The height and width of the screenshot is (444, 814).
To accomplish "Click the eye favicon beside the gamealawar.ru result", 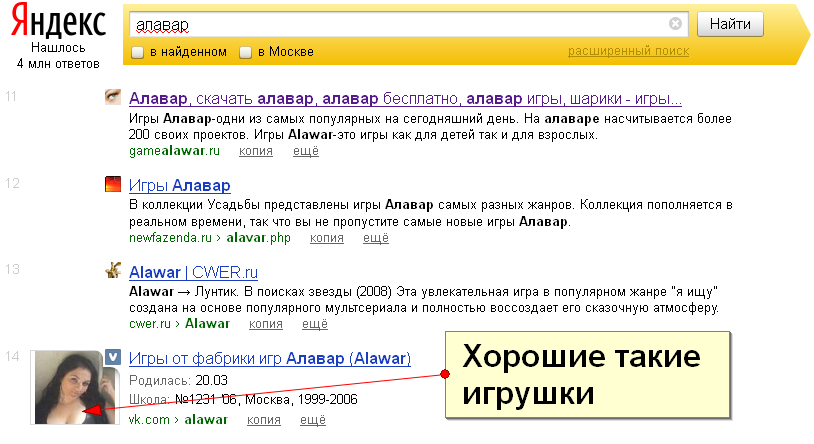I will 114,98.
